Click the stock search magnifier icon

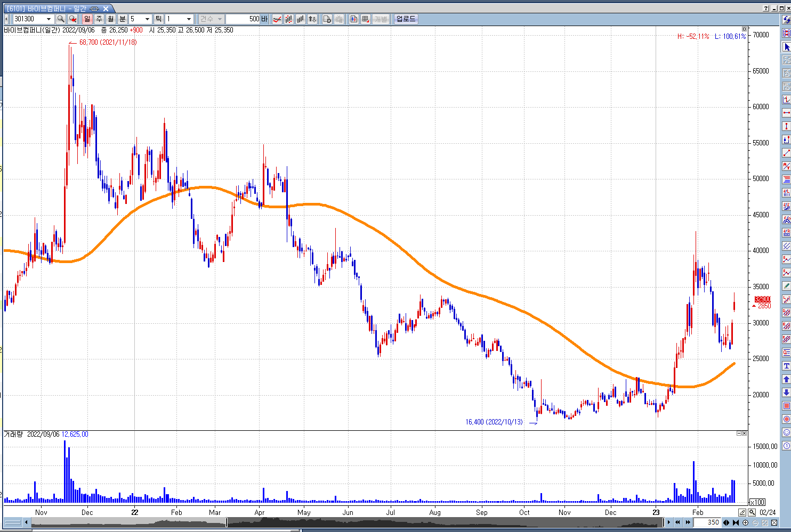pos(61,19)
